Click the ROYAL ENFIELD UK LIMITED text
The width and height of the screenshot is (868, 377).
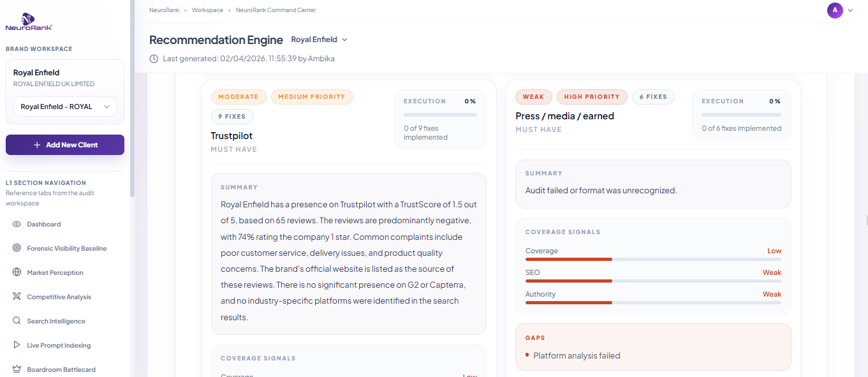tap(54, 84)
